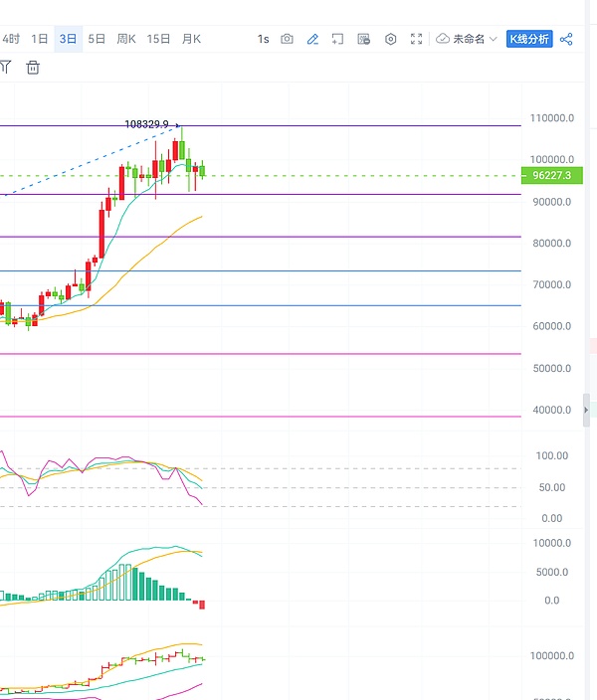Click the K线分析 button
The height and width of the screenshot is (700, 597).
coord(529,39)
